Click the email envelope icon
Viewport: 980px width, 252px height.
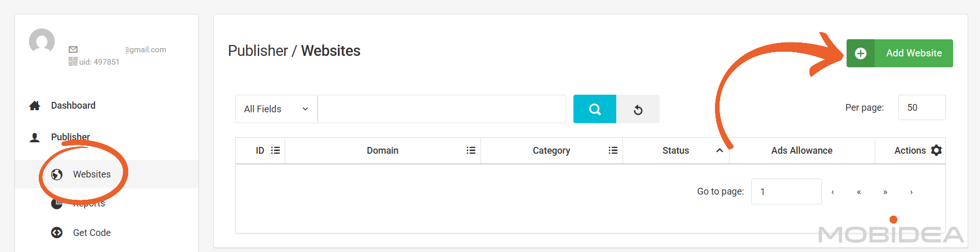tap(73, 50)
